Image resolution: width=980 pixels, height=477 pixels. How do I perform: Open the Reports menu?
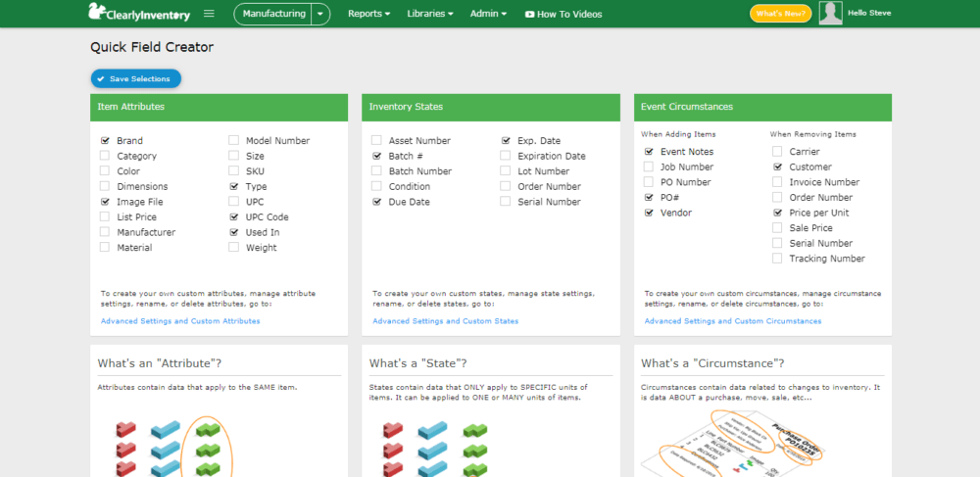pyautogui.click(x=368, y=14)
